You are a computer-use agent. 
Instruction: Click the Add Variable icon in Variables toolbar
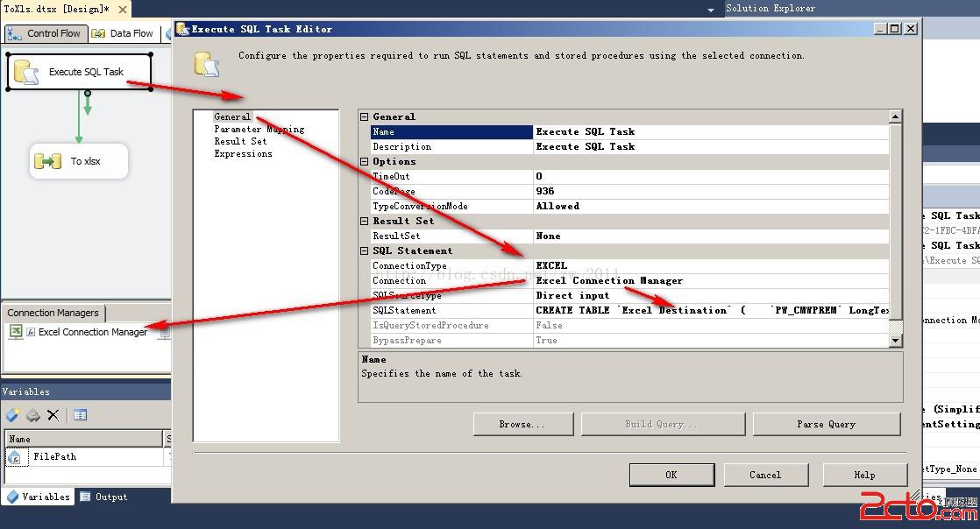pyautogui.click(x=13, y=415)
